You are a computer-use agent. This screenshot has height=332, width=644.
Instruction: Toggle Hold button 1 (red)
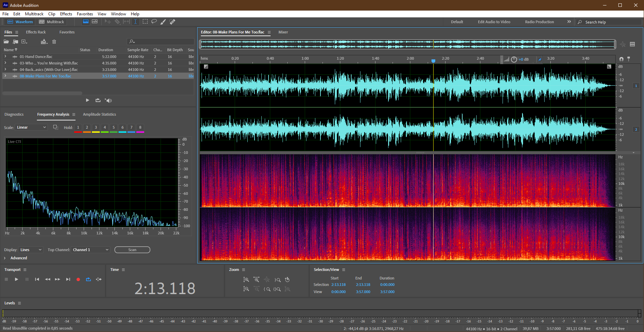point(78,128)
